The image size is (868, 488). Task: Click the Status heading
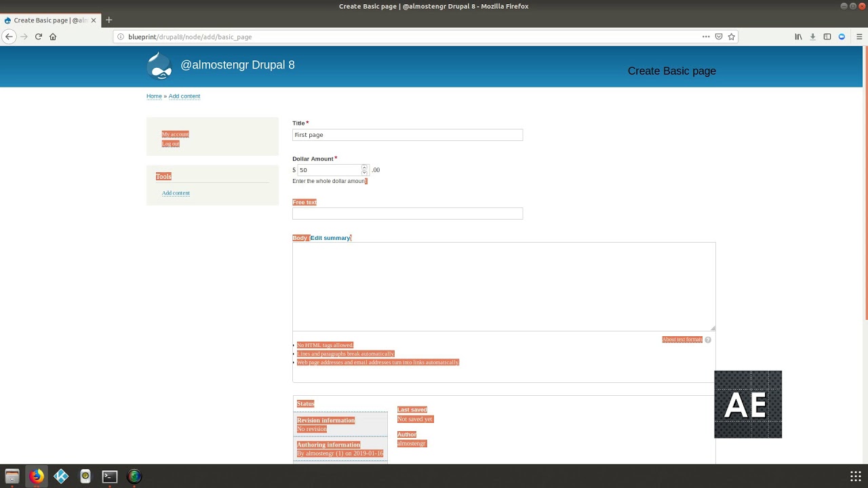click(305, 404)
